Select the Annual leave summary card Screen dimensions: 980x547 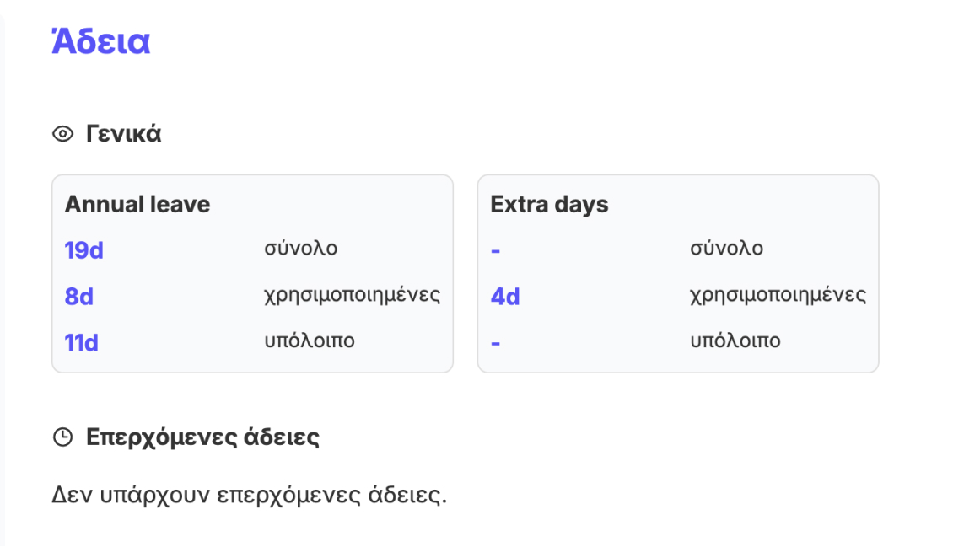pos(253,273)
